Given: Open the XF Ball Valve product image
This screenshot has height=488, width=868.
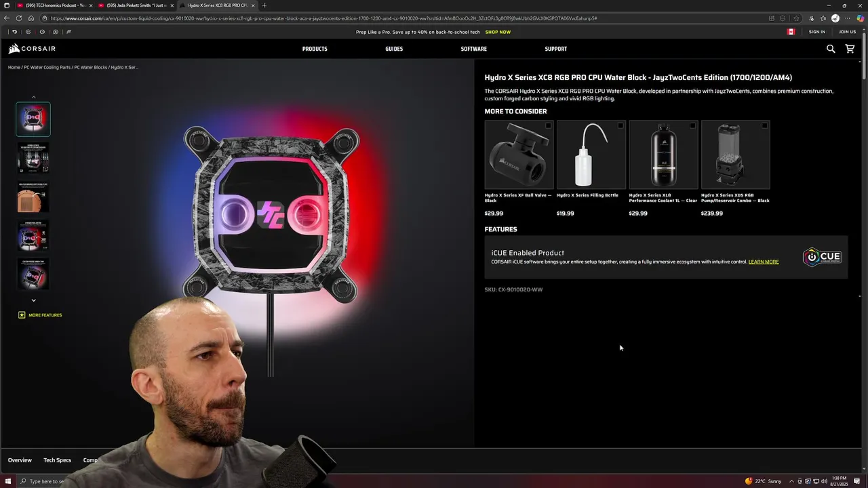Looking at the screenshot, I should [519, 155].
